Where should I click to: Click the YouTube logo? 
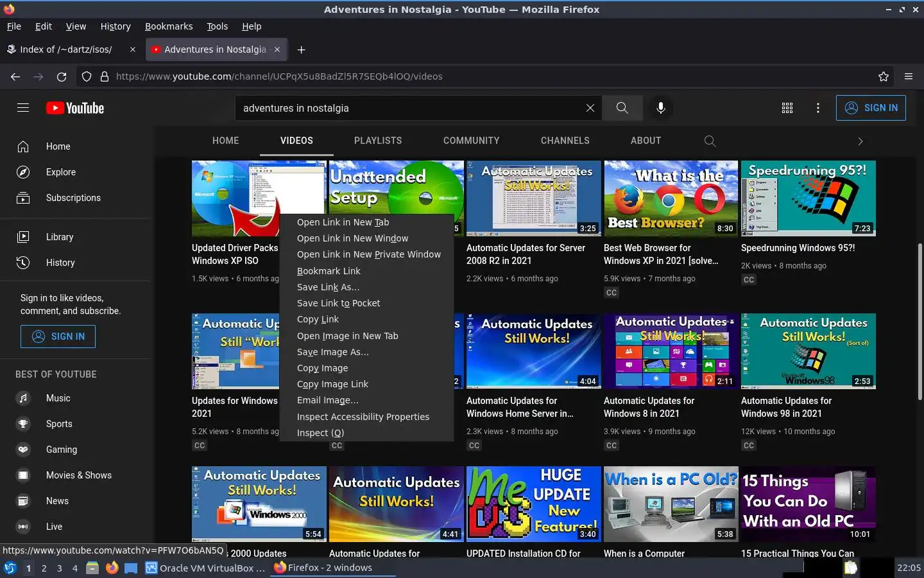coord(75,108)
